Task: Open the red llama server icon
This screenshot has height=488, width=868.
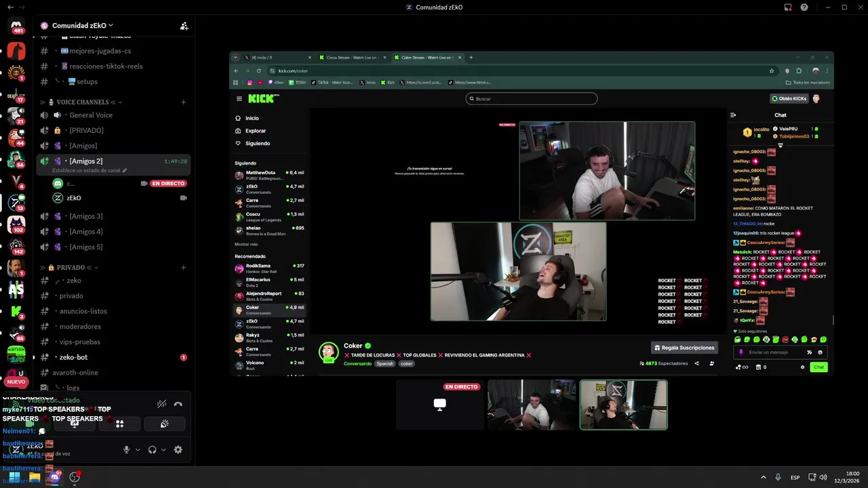Action: [x=16, y=51]
